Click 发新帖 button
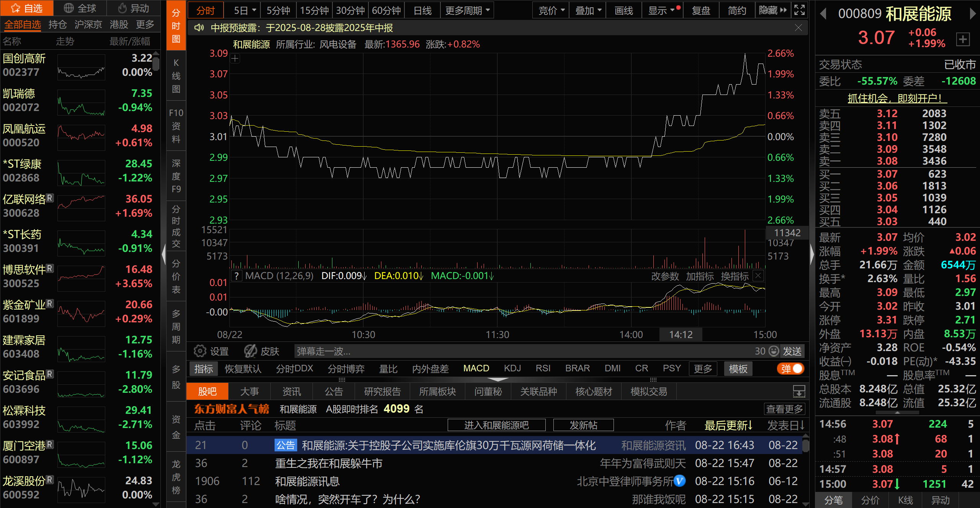This screenshot has width=980, height=508. point(583,425)
